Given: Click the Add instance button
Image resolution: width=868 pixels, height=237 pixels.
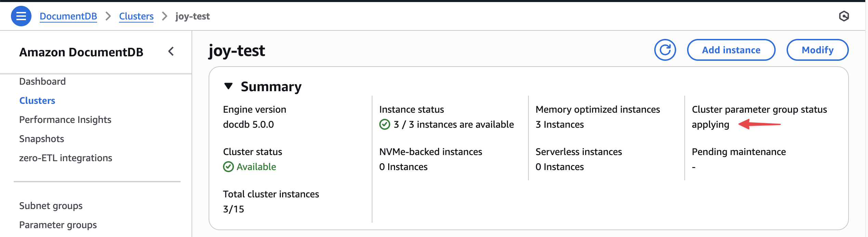Looking at the screenshot, I should coord(731,50).
